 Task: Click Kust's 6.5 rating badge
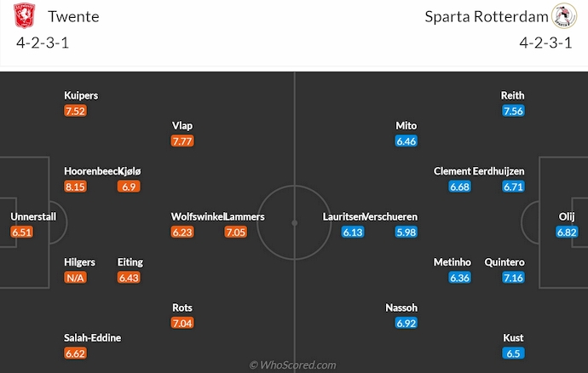513,353
